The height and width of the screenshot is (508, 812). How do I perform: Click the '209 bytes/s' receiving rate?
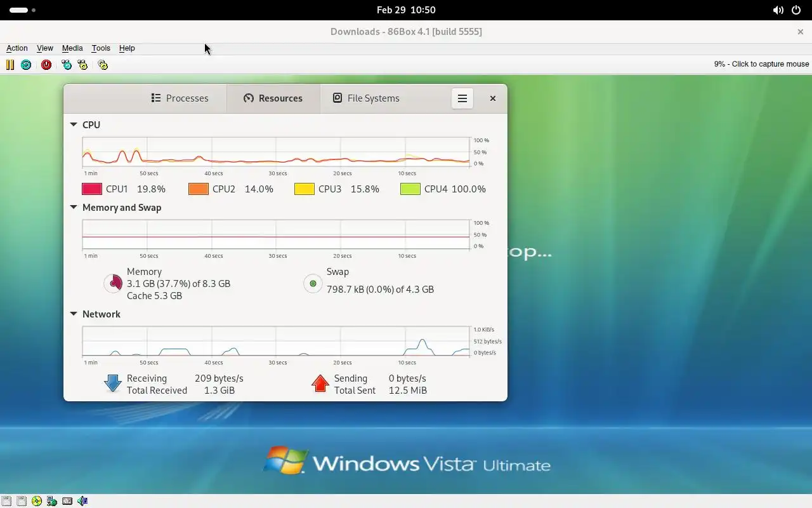pyautogui.click(x=219, y=378)
